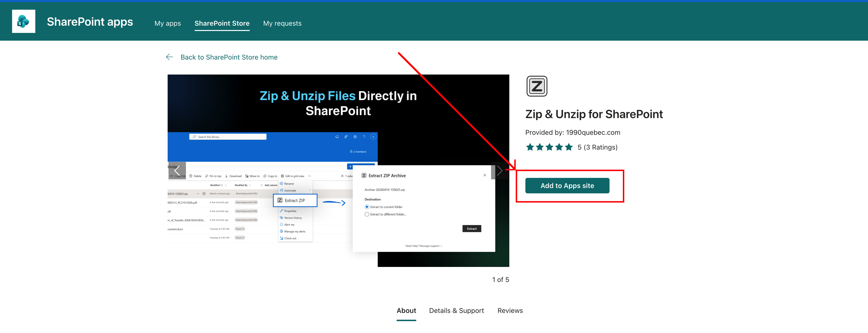Click the Zip & Unzip app logo
The image size is (868, 333).
click(537, 86)
